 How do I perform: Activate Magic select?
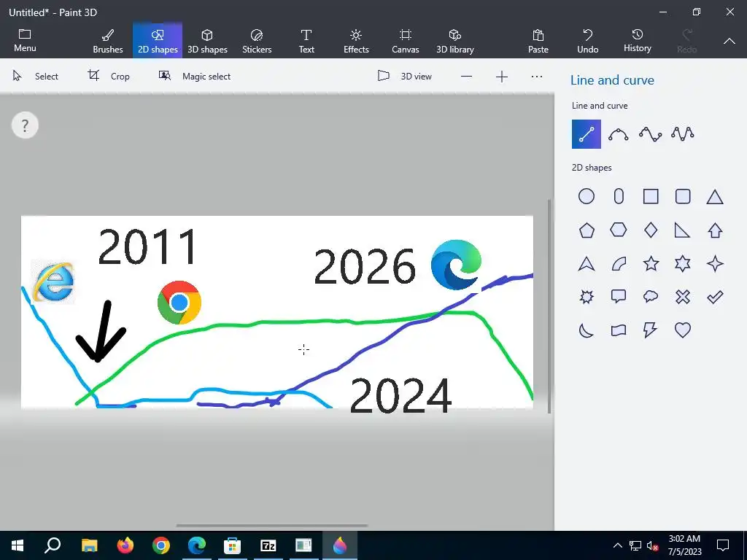pos(194,76)
